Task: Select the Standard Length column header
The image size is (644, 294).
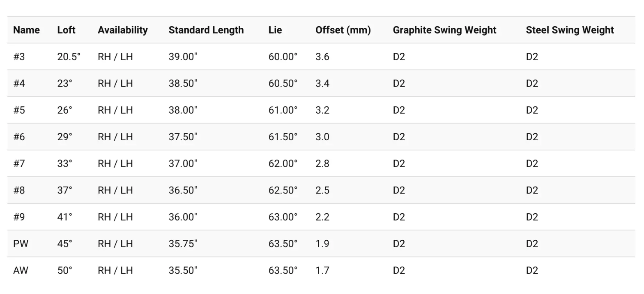Action: click(x=206, y=30)
